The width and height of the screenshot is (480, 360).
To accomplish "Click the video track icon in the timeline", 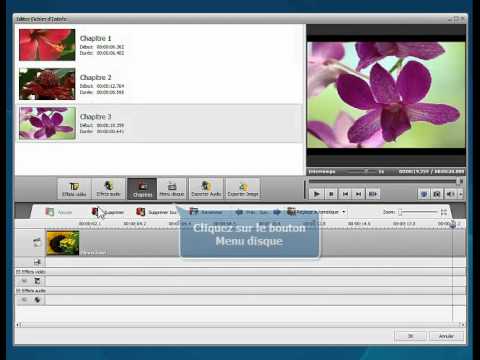I will [x=37, y=242].
